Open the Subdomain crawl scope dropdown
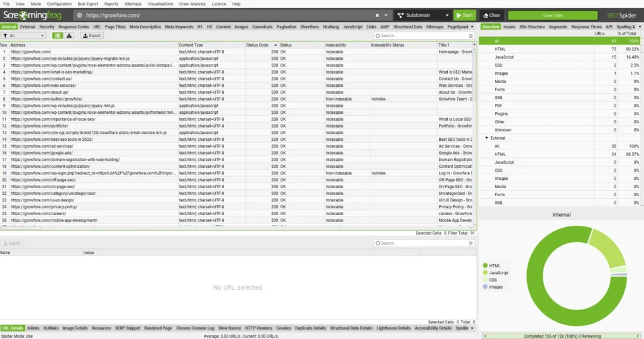Screen dimensions: 644x339 [423, 15]
